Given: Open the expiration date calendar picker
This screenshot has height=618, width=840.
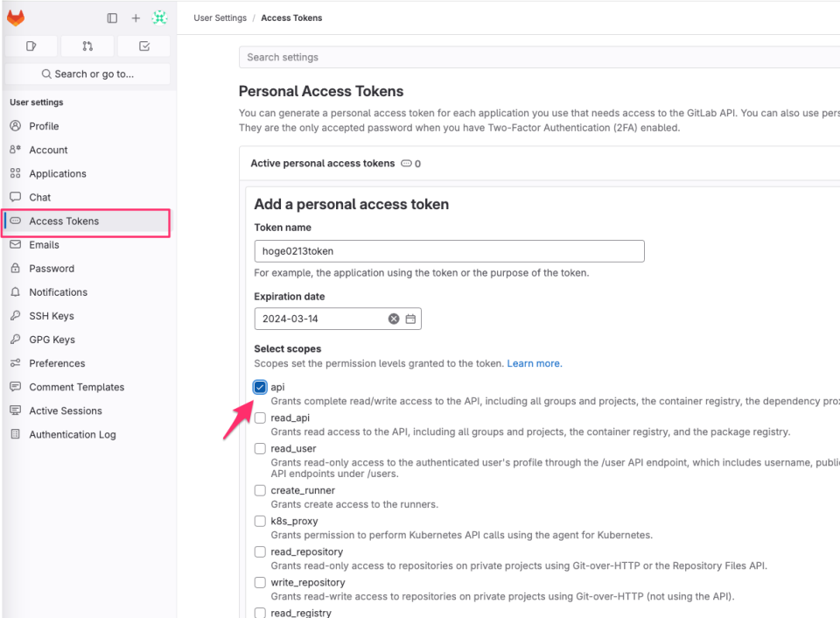Looking at the screenshot, I should tap(409, 319).
